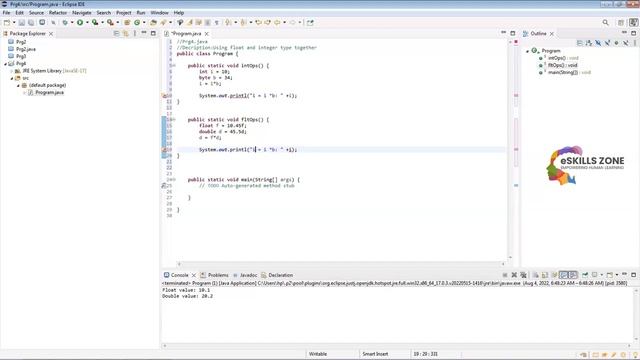Viewport: 640px width, 360px height.
Task: Click the Pin Console icon
Action: [x=585, y=275]
